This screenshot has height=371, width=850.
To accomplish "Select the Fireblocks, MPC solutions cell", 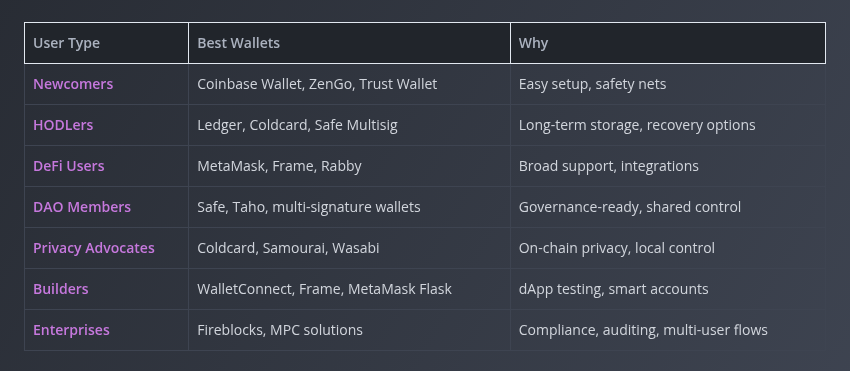I will coord(349,330).
